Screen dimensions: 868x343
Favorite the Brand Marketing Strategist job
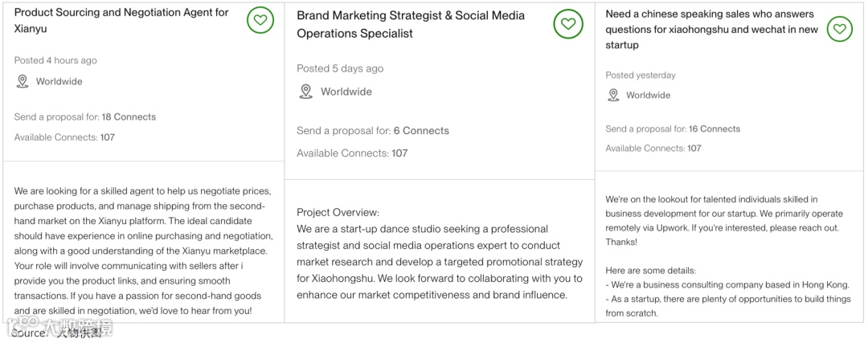567,24
